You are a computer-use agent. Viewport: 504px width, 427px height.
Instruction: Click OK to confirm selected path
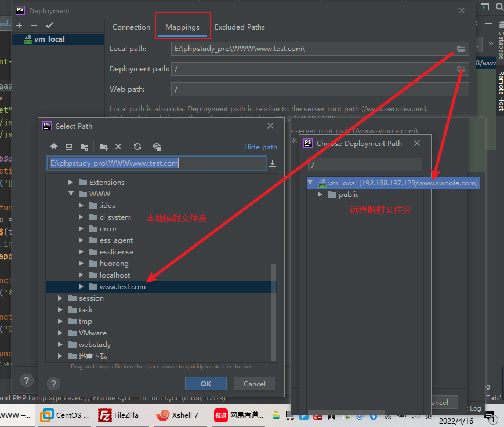(x=205, y=384)
